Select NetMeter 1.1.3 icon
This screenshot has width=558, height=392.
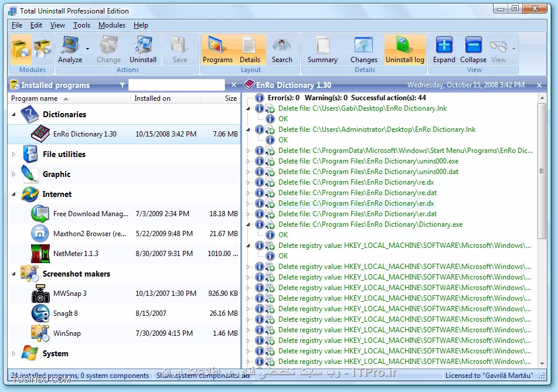[x=40, y=254]
